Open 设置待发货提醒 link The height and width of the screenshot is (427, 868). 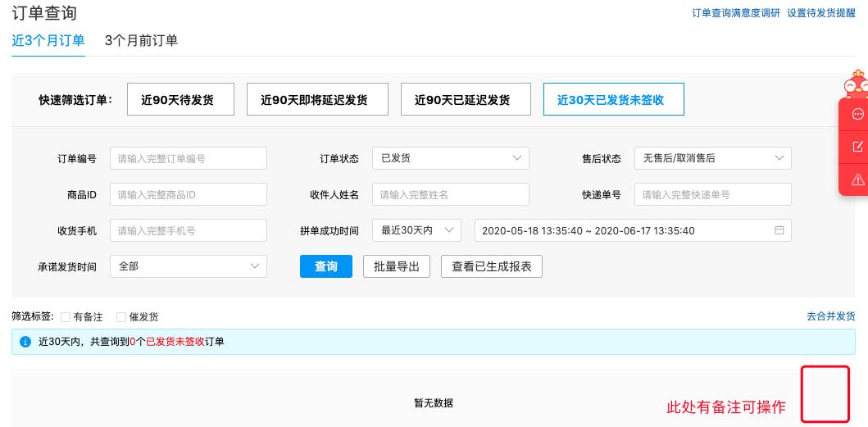coord(821,13)
